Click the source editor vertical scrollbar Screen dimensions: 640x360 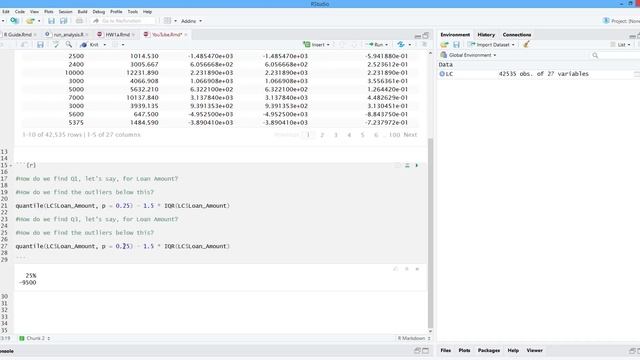(430, 233)
